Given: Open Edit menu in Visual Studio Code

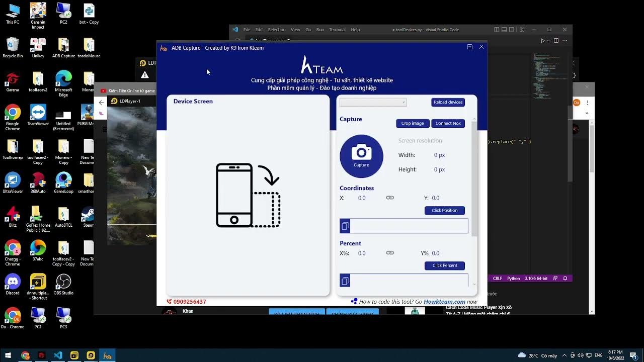Looking at the screenshot, I should click(259, 30).
